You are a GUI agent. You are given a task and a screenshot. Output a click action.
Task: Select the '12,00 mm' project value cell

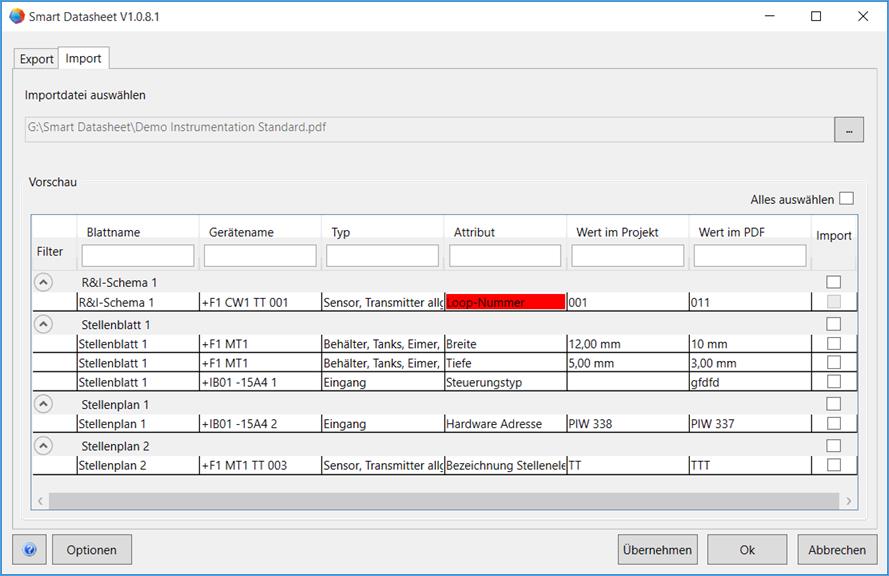pos(628,344)
